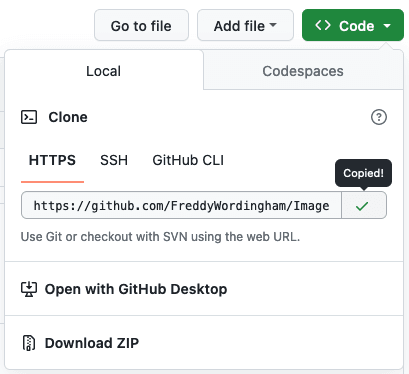This screenshot has width=409, height=374.
Task: Click the code brackets icon on Code button
Action: 323,25
